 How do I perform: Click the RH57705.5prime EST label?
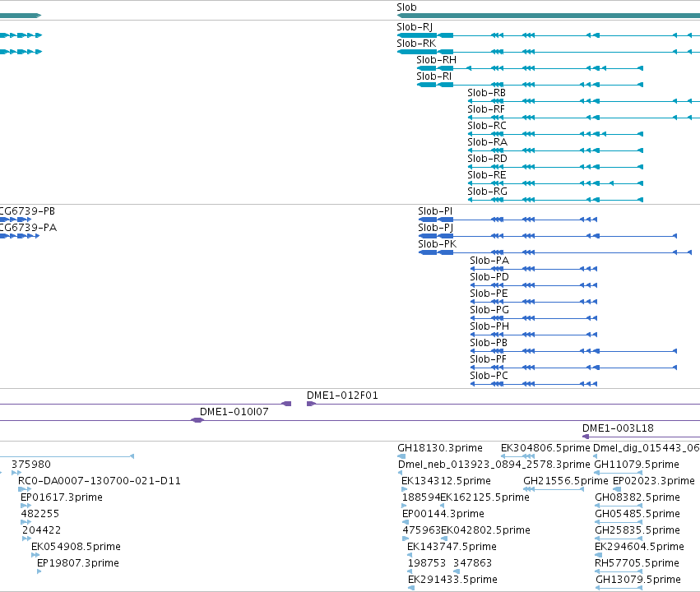click(637, 564)
